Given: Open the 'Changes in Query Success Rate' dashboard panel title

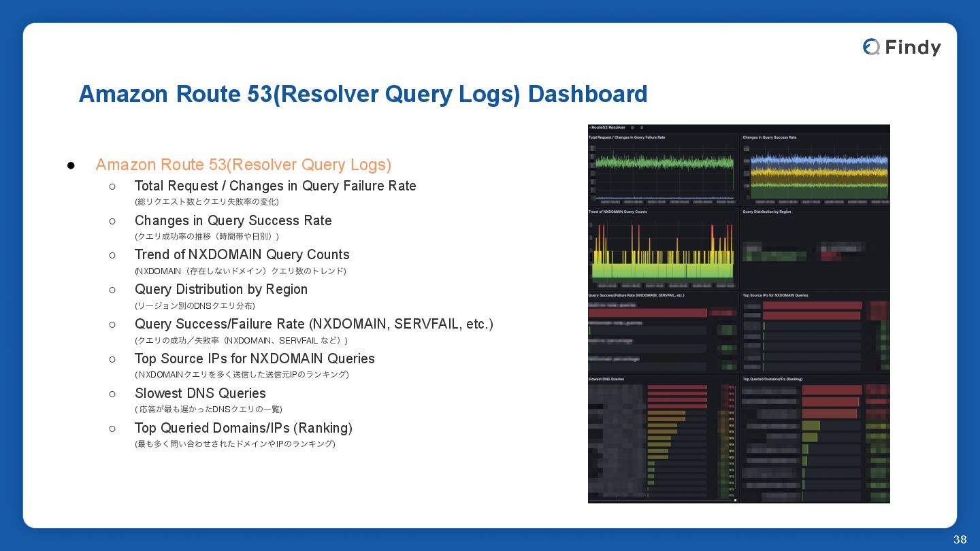Looking at the screenshot, I should (x=770, y=137).
